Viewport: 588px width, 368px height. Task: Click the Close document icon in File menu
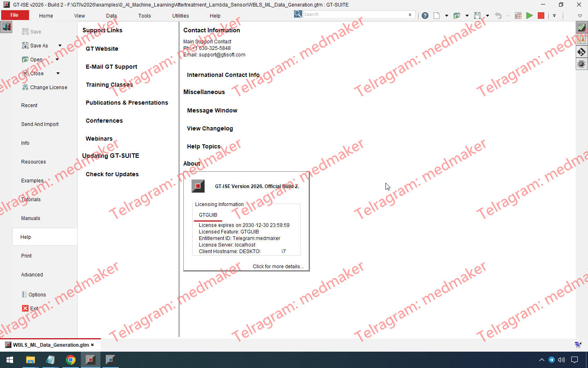(25, 73)
